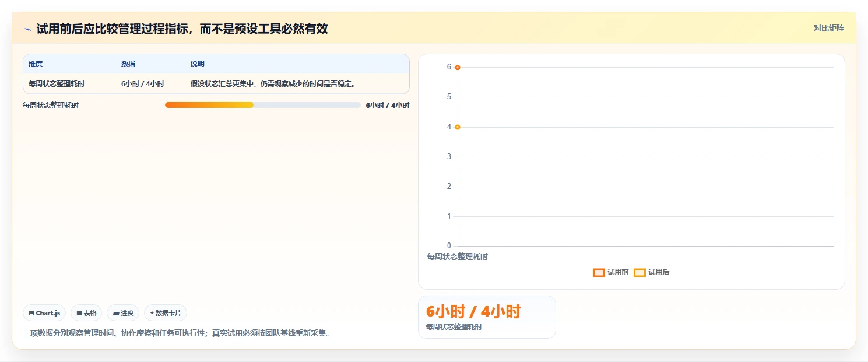The image size is (868, 362).
Task: Toggle the 试用前 legend swatch
Action: [x=599, y=272]
